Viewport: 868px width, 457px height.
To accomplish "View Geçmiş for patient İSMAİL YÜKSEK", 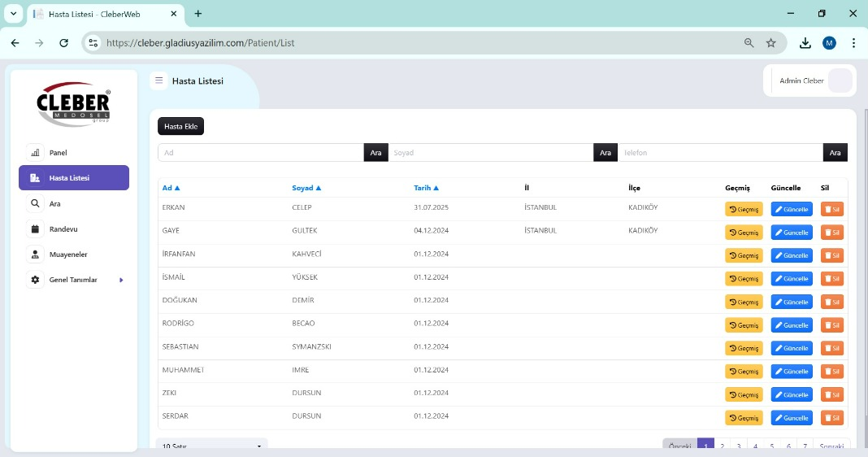I will (744, 279).
